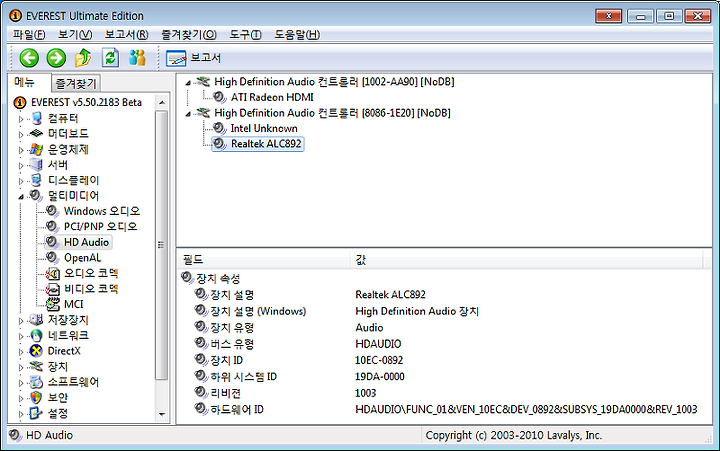Click the green Back arrow toolbar button
This screenshot has width=720, height=451.
click(29, 58)
